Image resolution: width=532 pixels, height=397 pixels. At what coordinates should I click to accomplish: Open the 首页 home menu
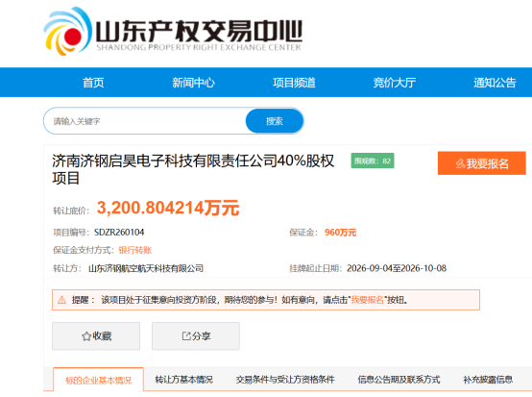click(x=93, y=83)
